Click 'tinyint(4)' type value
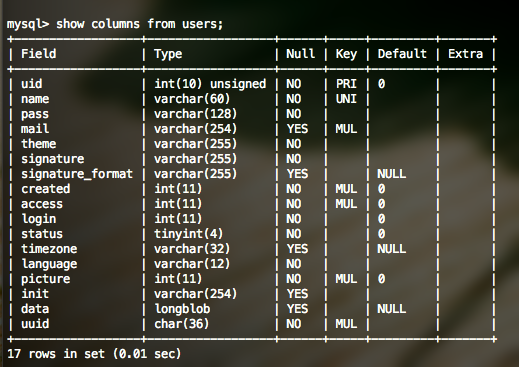This screenshot has height=367, width=519. point(189,234)
